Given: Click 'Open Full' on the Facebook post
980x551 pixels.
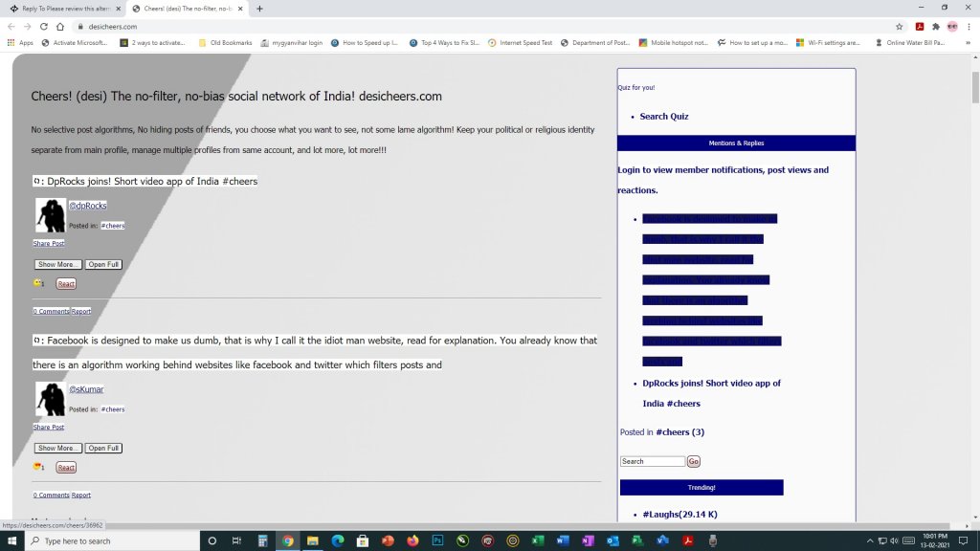Looking at the screenshot, I should click(103, 448).
